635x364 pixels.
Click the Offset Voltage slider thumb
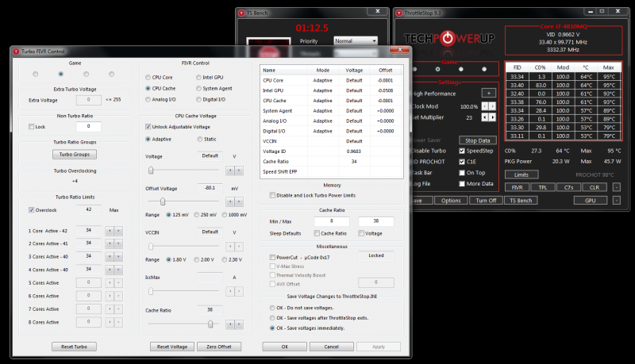163,201
